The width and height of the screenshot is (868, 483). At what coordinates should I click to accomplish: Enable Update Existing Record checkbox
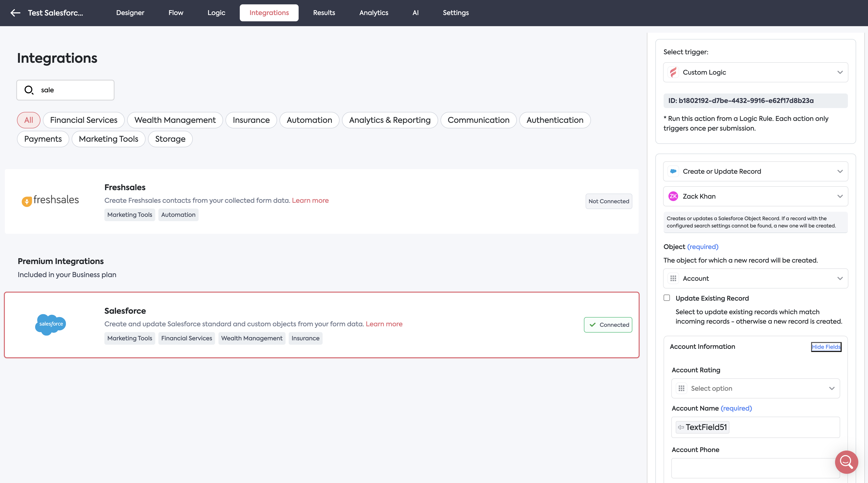pyautogui.click(x=666, y=298)
